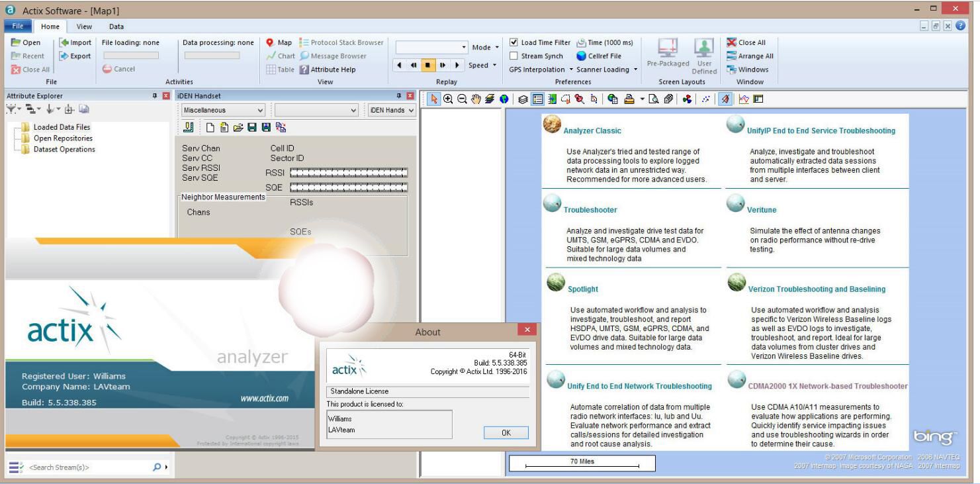Open Verizon Troubleshooting and Baselining link
This screenshot has width=980, height=484.
point(817,289)
